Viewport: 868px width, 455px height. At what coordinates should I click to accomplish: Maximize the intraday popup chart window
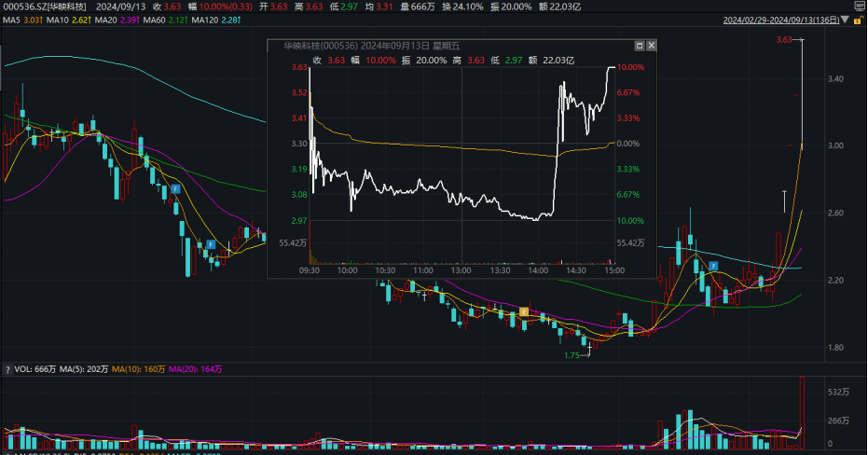pos(639,45)
